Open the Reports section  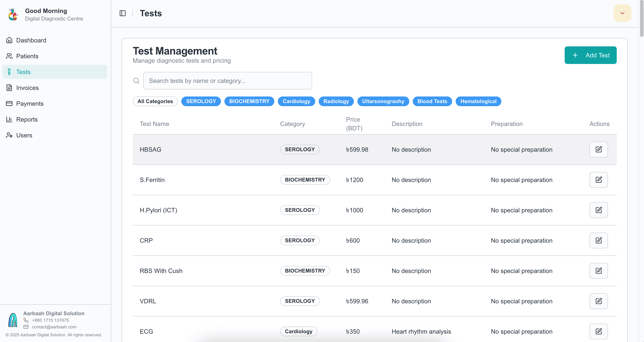pyautogui.click(x=55, y=119)
